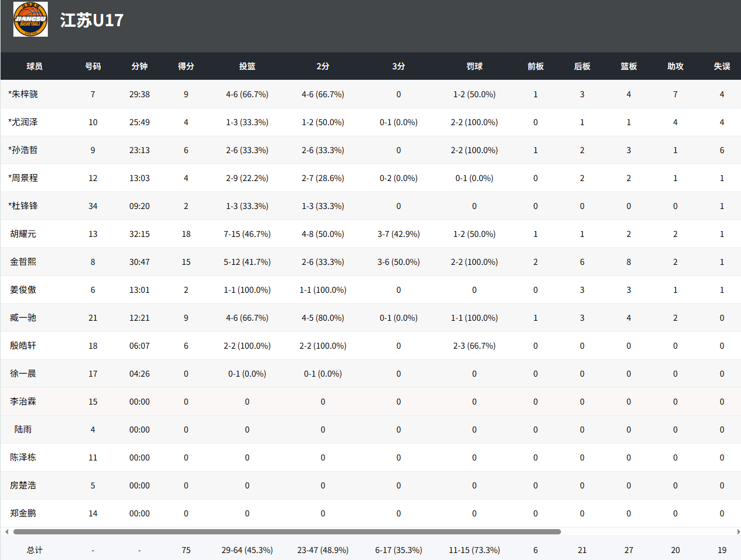Select the 助攻 column header
Image resolution: width=741 pixels, height=560 pixels.
(x=675, y=66)
